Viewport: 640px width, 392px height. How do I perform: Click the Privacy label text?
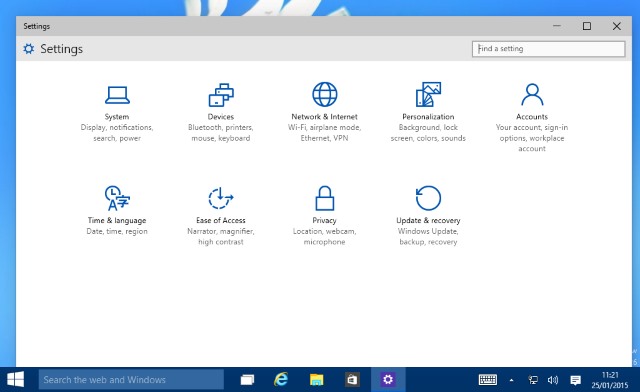point(324,220)
